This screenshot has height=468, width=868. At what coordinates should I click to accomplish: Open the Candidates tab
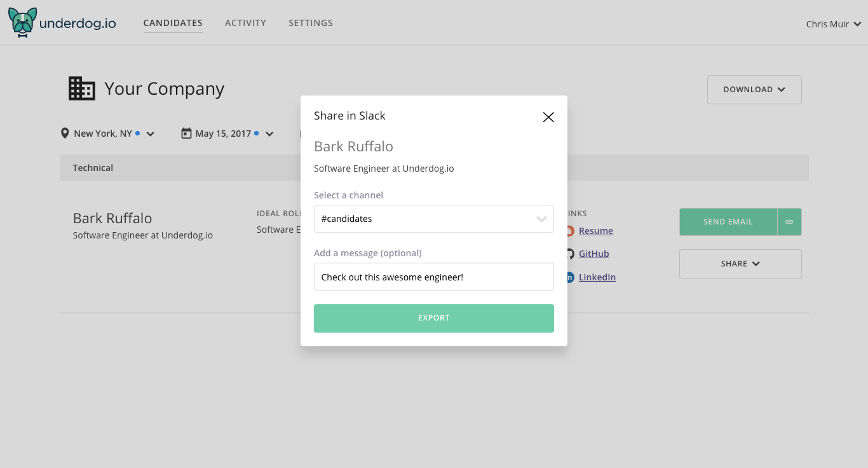point(173,23)
